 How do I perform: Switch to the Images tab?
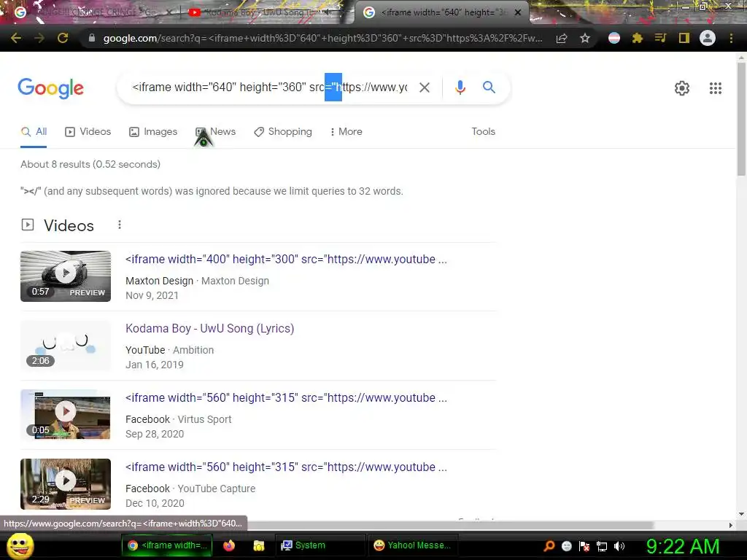pyautogui.click(x=153, y=132)
